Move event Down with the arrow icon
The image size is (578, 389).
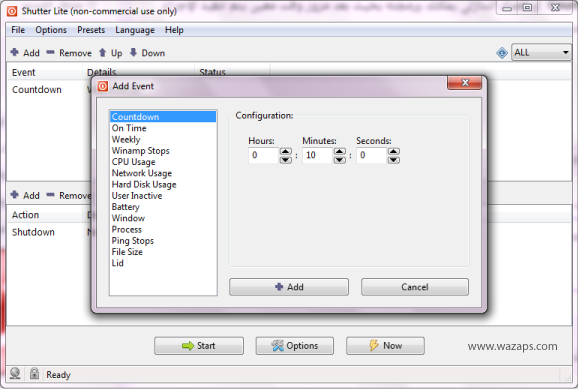point(133,52)
